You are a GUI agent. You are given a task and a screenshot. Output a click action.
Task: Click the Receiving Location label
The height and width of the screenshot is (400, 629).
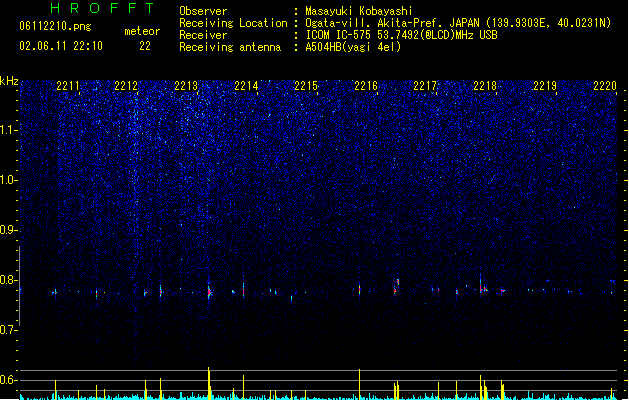(233, 23)
